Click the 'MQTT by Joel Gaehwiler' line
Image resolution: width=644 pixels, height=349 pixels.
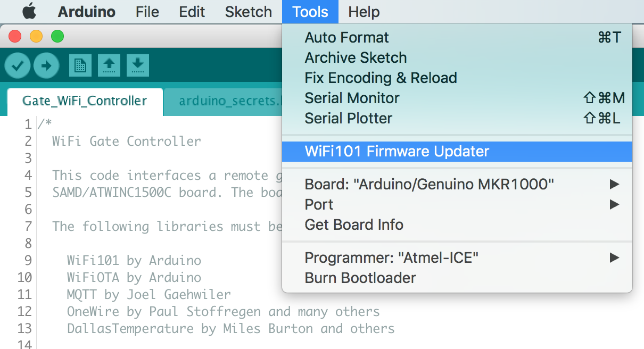[x=149, y=295]
